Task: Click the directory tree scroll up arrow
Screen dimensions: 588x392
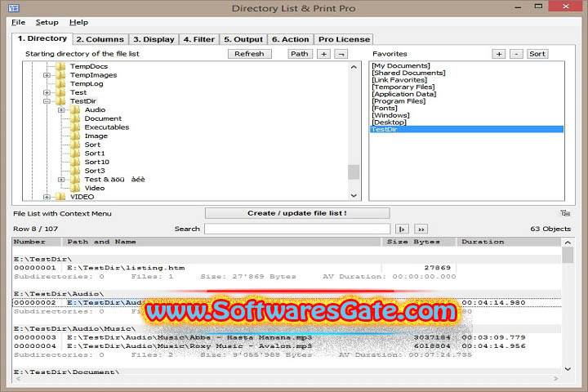Action: click(354, 67)
